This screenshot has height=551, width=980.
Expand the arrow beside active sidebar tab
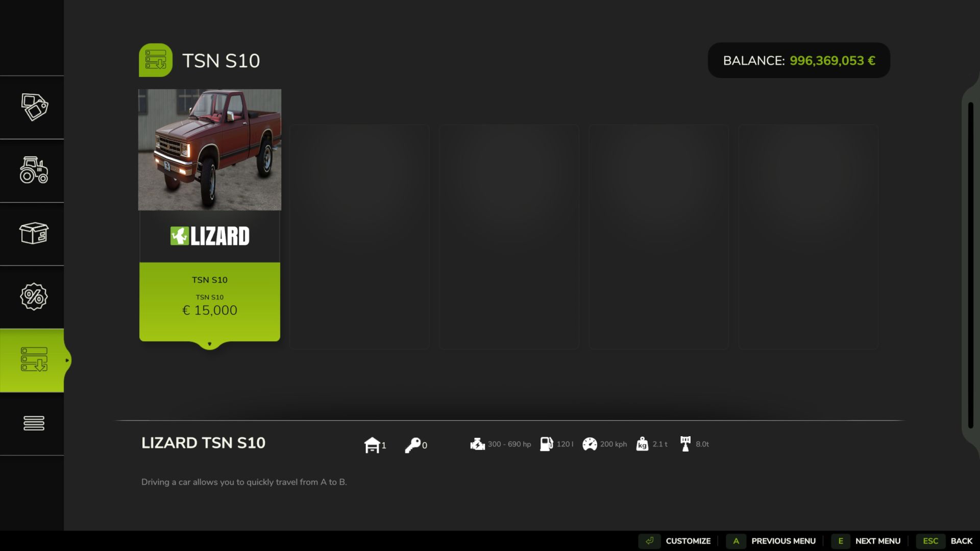coord(67,360)
